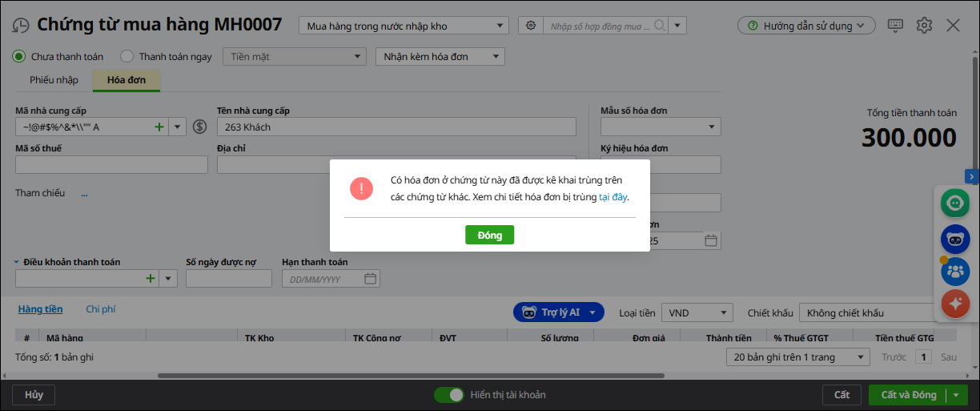Open the green chat support widget
Image resolution: width=980 pixels, height=411 pixels.
tap(955, 203)
